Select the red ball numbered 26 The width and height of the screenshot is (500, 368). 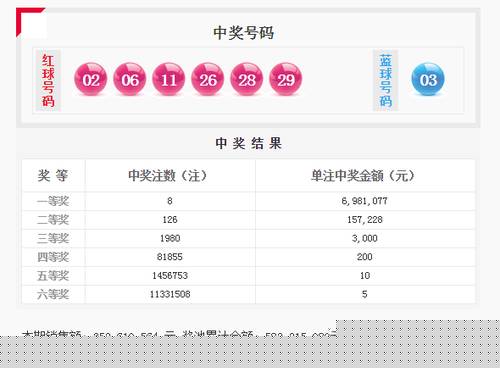[208, 79]
